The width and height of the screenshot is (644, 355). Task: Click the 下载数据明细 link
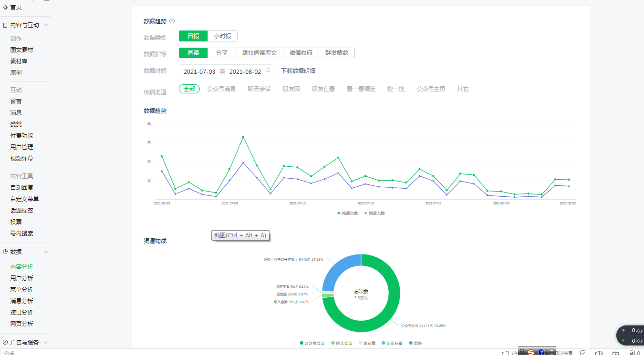point(298,71)
